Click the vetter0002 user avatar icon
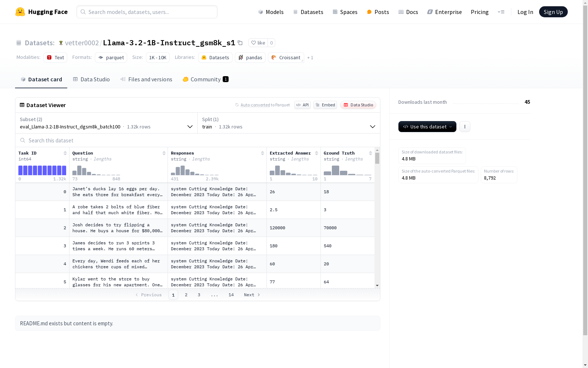 [x=61, y=43]
